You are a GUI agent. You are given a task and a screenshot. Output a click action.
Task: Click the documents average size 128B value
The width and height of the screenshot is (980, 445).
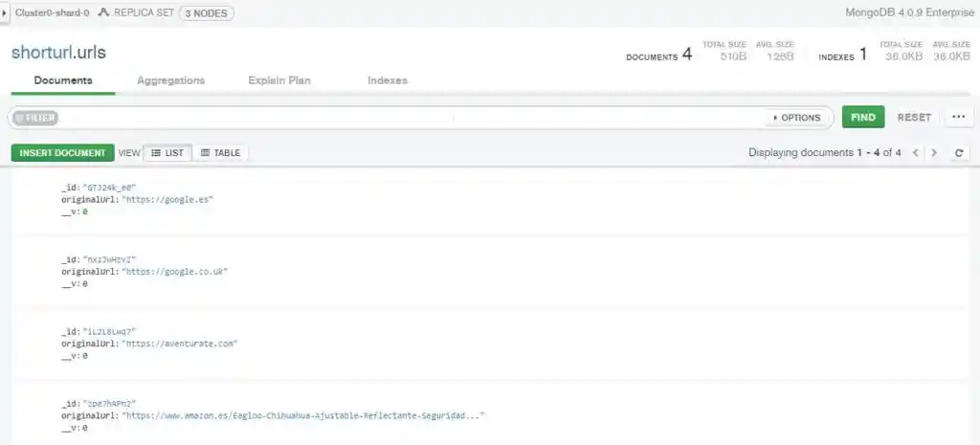(780, 56)
